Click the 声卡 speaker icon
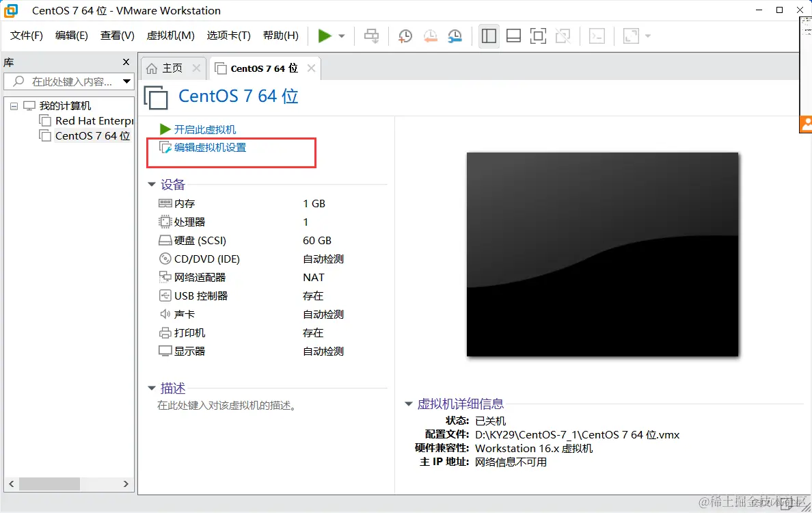812x513 pixels. [x=165, y=314]
